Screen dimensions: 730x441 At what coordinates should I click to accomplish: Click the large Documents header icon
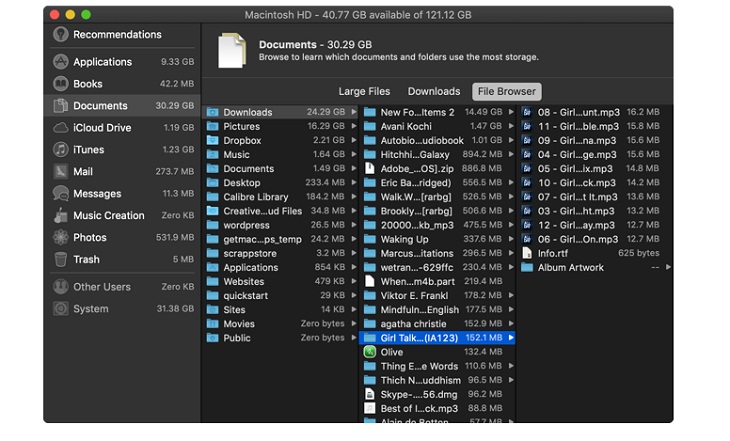(x=231, y=50)
